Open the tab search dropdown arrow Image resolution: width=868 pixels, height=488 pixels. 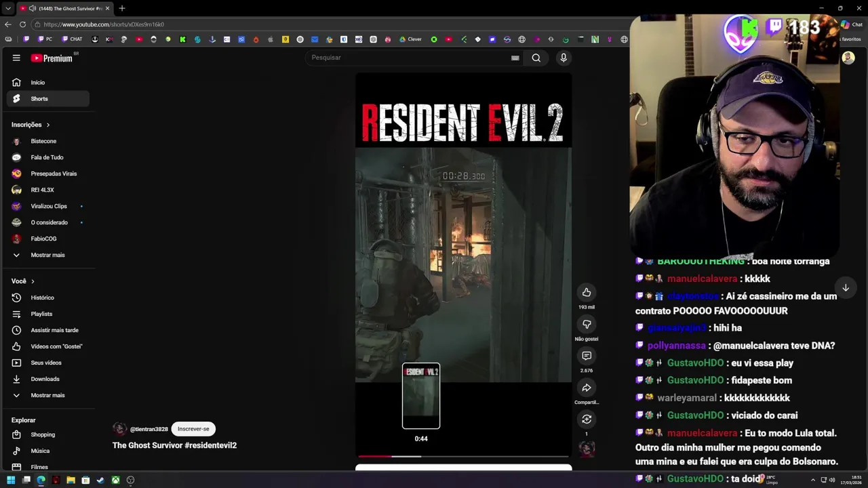coord(7,8)
